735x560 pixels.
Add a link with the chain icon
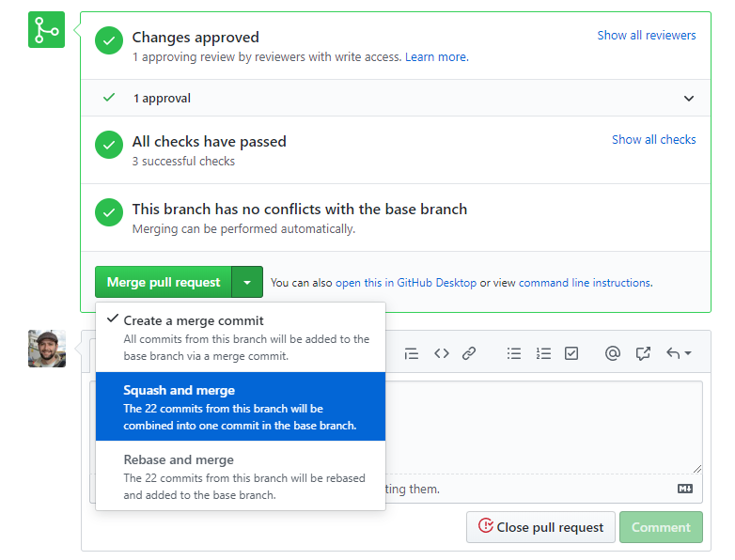click(x=469, y=353)
